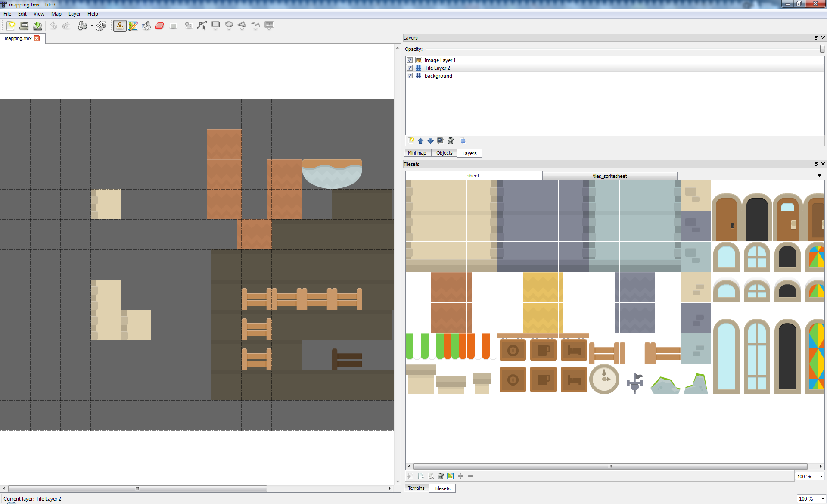Float the Layers panel
Viewport: 827px width, 504px height.
[x=816, y=38]
